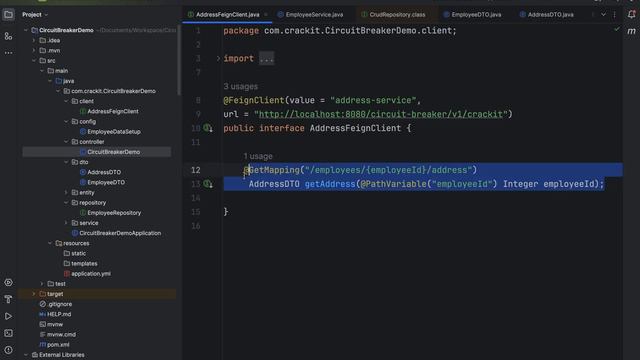Click the project tree vertical scrollbar
The height and width of the screenshot is (360, 640).
click(x=178, y=61)
